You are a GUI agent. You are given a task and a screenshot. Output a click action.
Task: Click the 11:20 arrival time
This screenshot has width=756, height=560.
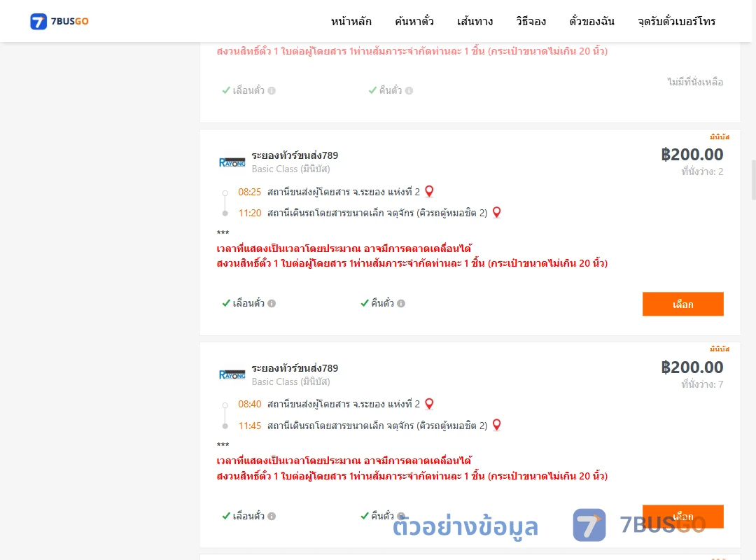point(249,213)
